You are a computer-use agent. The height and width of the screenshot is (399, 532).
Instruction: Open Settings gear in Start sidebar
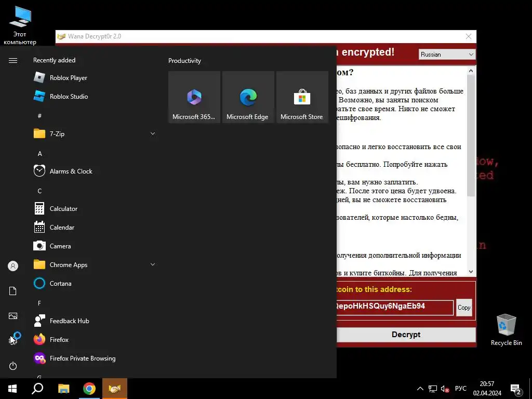point(13,340)
